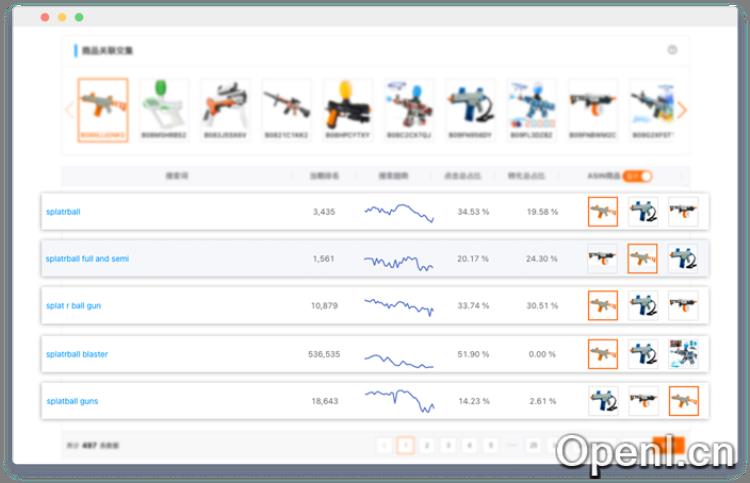The image size is (750, 483).
Task: Select the green and white blaster thumbnail
Action: [164, 104]
